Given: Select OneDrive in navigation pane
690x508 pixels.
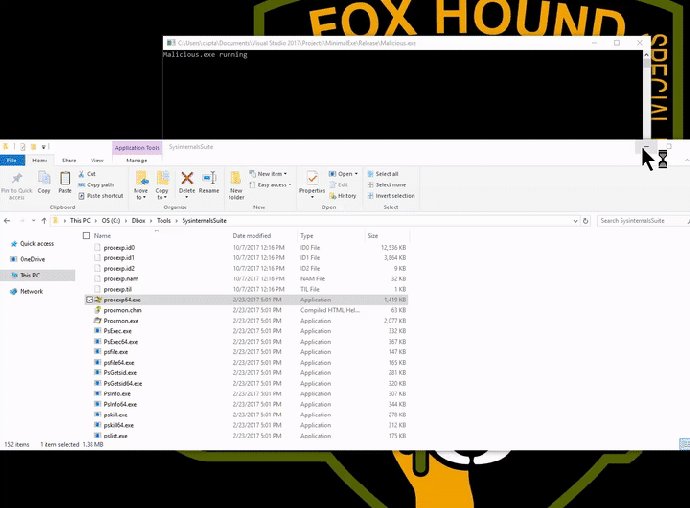Looking at the screenshot, I should click(28, 259).
